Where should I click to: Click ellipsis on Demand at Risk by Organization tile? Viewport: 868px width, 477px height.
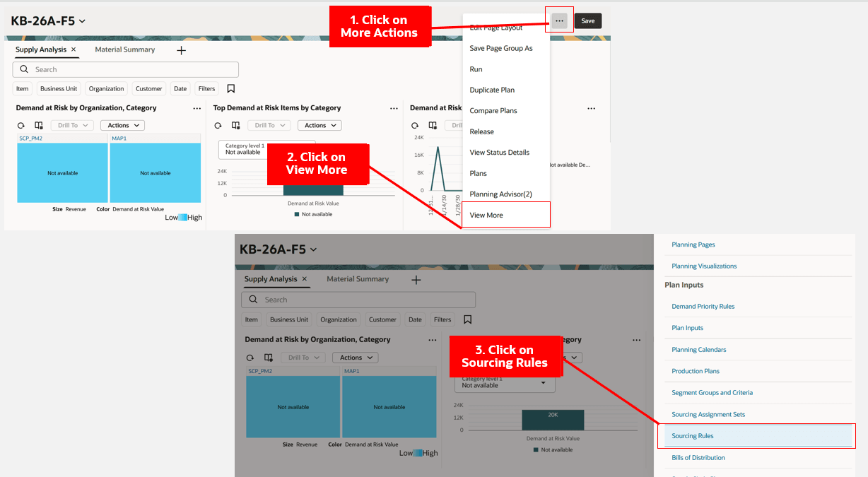click(x=197, y=107)
